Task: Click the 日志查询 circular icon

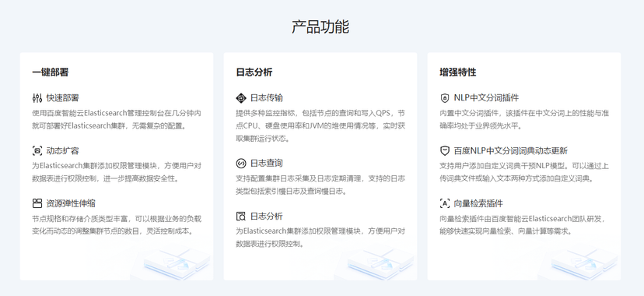Action: pyautogui.click(x=240, y=164)
